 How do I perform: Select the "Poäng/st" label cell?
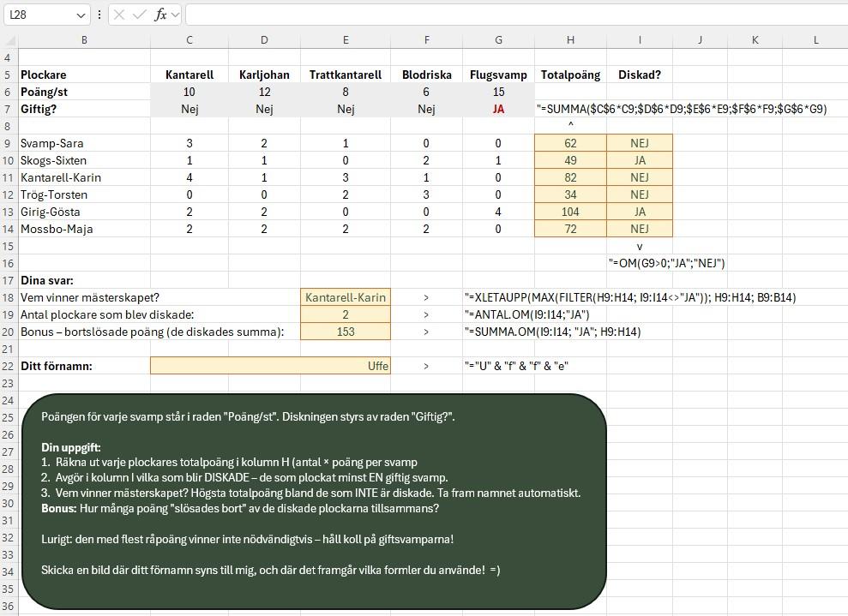coord(84,92)
